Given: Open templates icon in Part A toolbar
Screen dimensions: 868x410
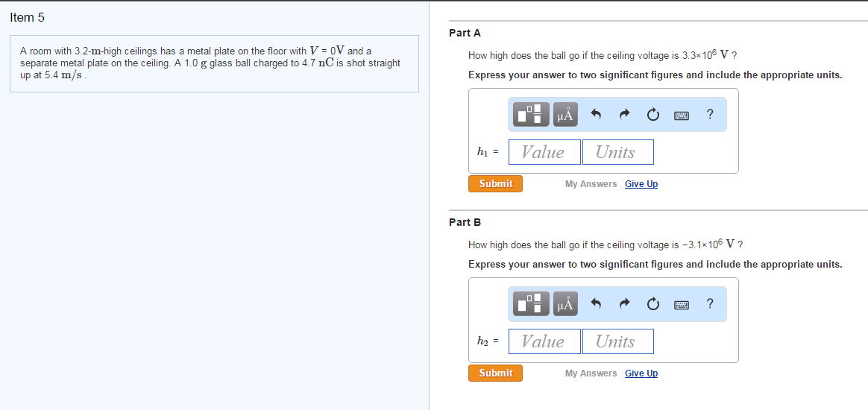Looking at the screenshot, I should tap(532, 115).
